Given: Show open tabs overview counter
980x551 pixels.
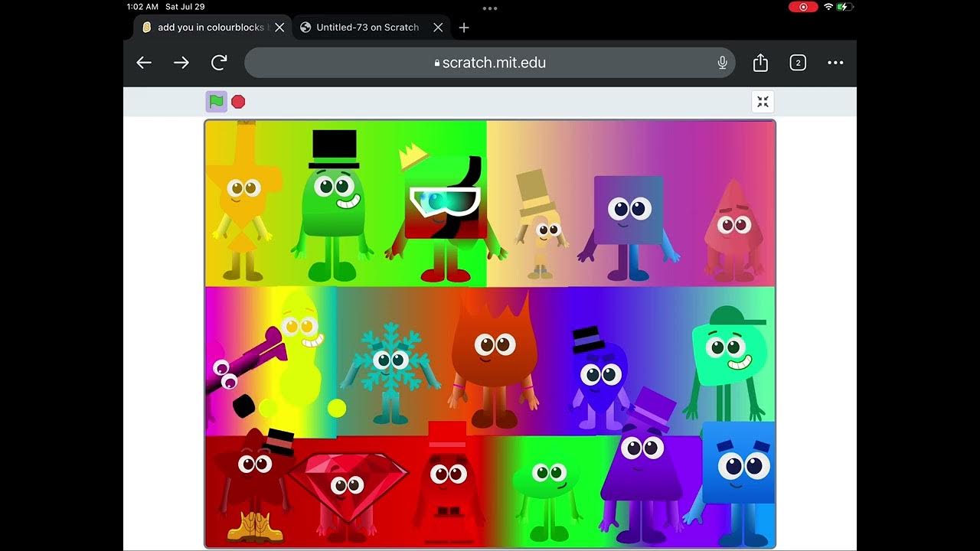Looking at the screenshot, I should point(798,63).
